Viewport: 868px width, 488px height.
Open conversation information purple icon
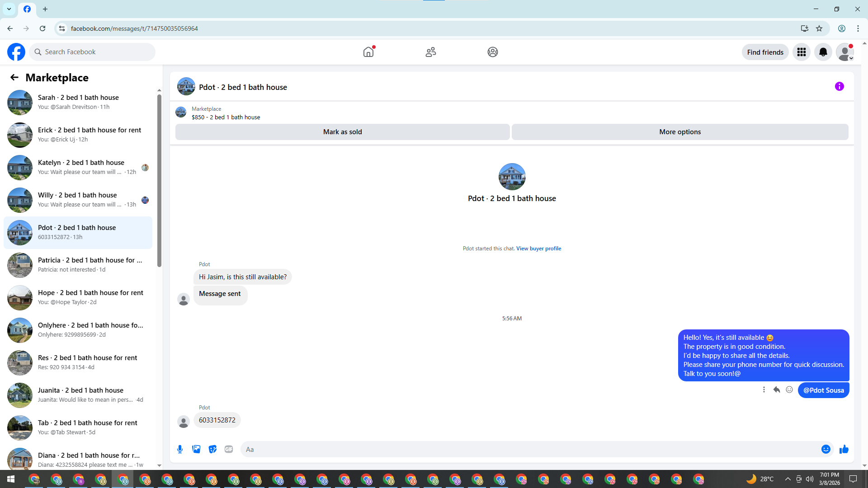coord(839,86)
